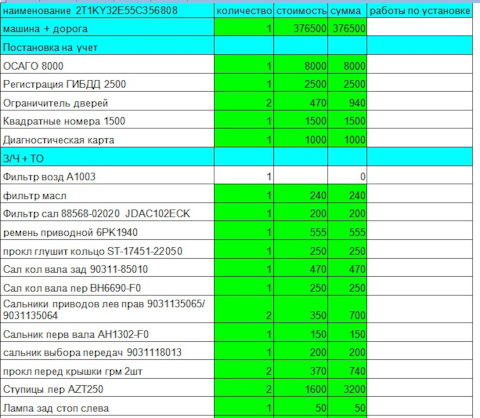Select the 940 sum for 'Ограничитель дверей'
This screenshot has height=418, width=480.
click(x=347, y=101)
